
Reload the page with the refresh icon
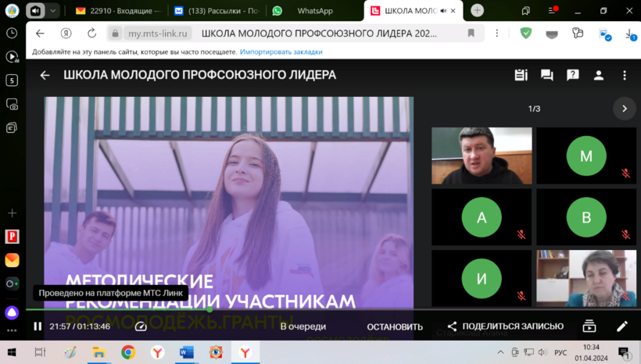point(91,33)
